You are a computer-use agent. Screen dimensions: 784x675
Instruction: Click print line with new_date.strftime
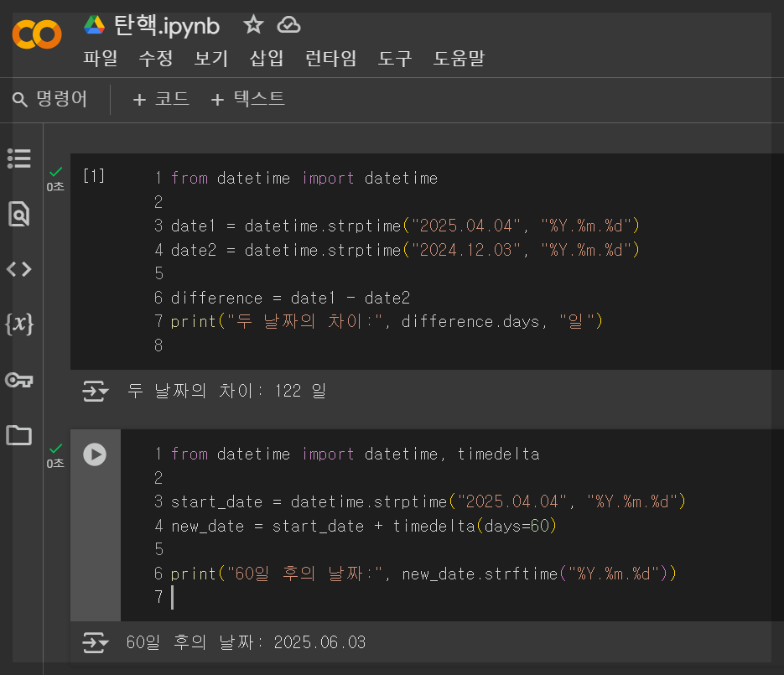pyautogui.click(x=423, y=574)
